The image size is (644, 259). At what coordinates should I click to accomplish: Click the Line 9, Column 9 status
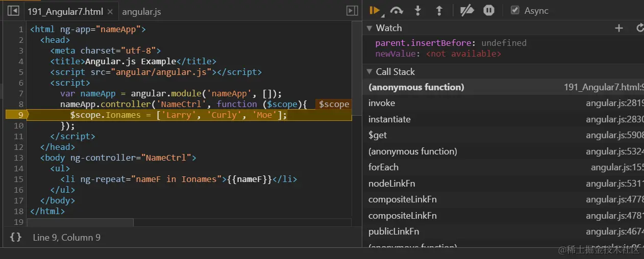(66, 237)
